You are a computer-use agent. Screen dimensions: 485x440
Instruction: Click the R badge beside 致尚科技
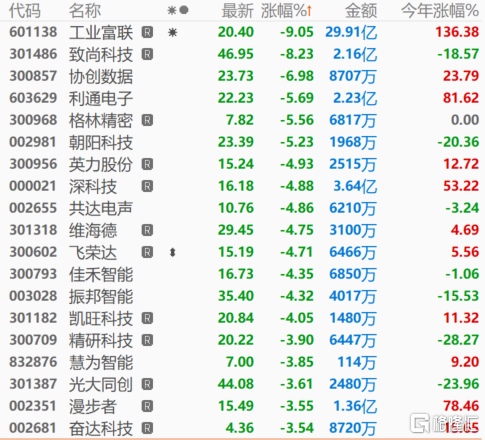pyautogui.click(x=147, y=54)
